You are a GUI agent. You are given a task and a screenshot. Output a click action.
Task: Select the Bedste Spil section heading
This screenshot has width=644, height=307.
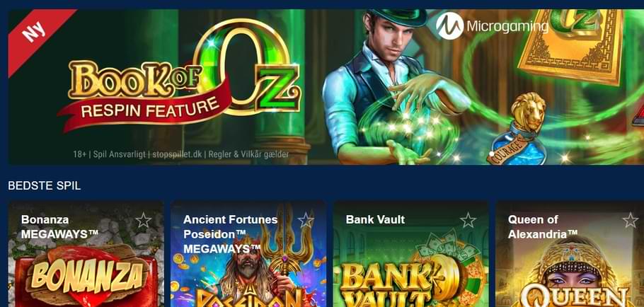pyautogui.click(x=45, y=186)
